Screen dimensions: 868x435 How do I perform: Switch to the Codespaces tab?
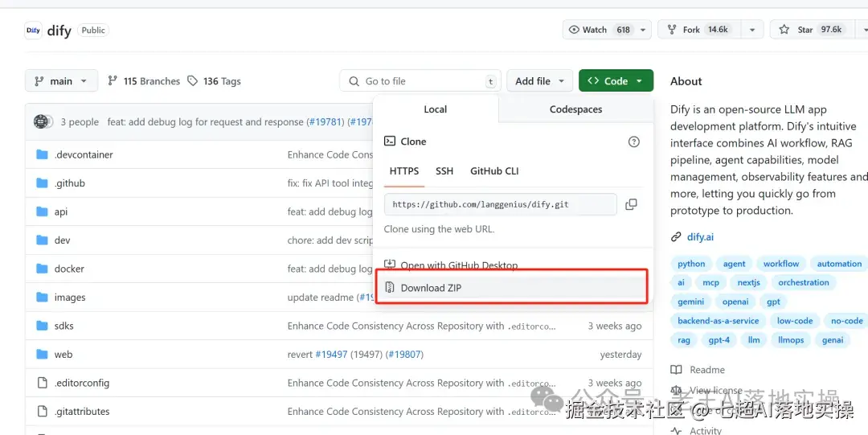(x=575, y=109)
